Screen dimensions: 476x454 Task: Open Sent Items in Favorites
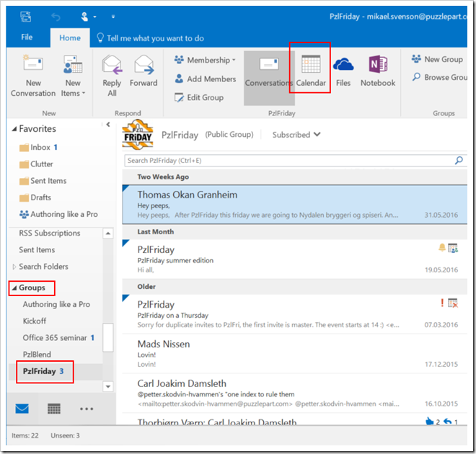click(x=43, y=181)
